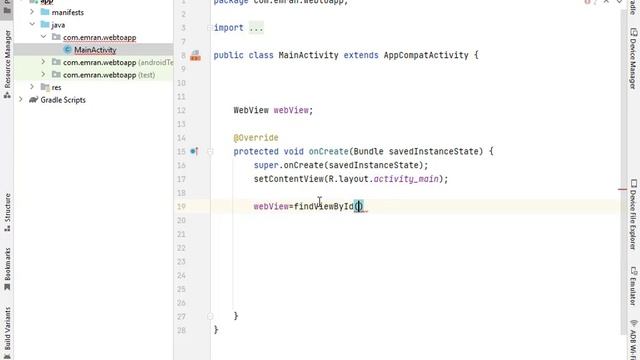Expand the com.emran.webtoapp test package
Viewport: 640px width, 360px height.
pos(43,75)
